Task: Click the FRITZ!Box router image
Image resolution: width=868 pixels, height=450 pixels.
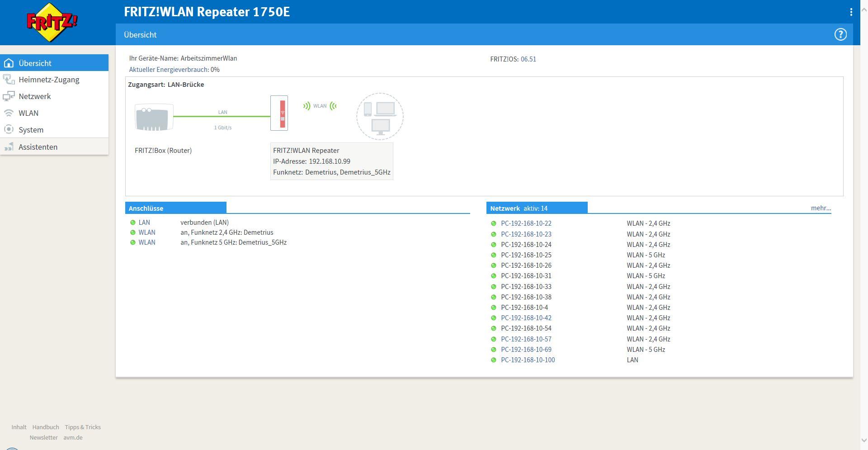Action: point(154,117)
